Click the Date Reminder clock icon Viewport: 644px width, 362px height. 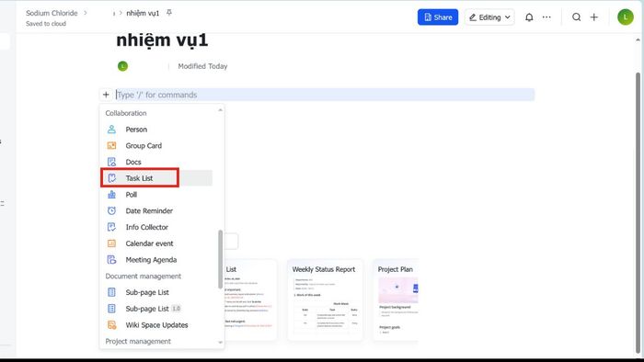tap(111, 210)
